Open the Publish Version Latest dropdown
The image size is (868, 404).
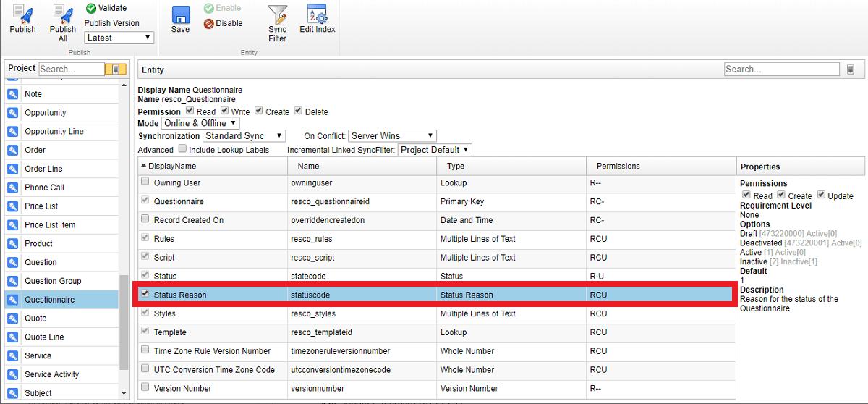[x=119, y=38]
